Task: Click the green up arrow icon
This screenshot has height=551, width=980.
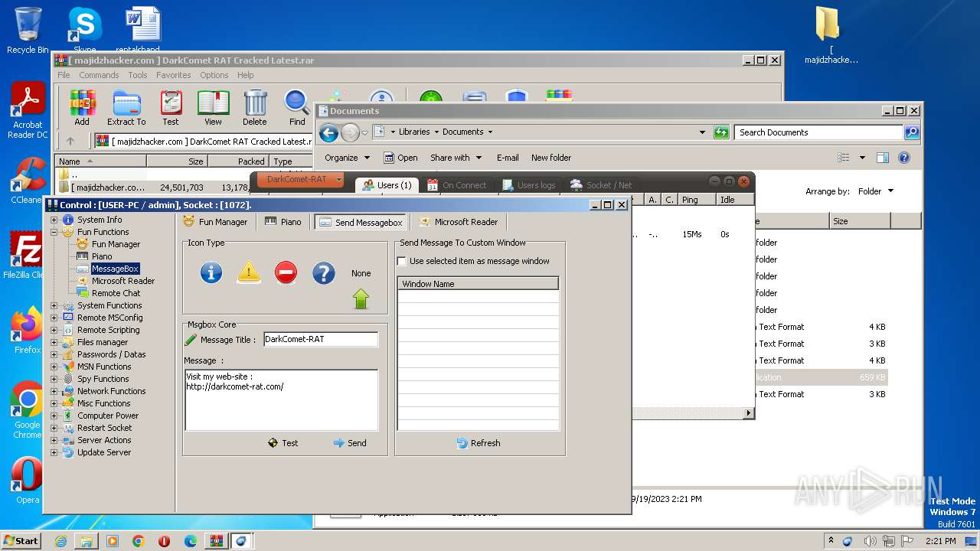Action: [361, 298]
